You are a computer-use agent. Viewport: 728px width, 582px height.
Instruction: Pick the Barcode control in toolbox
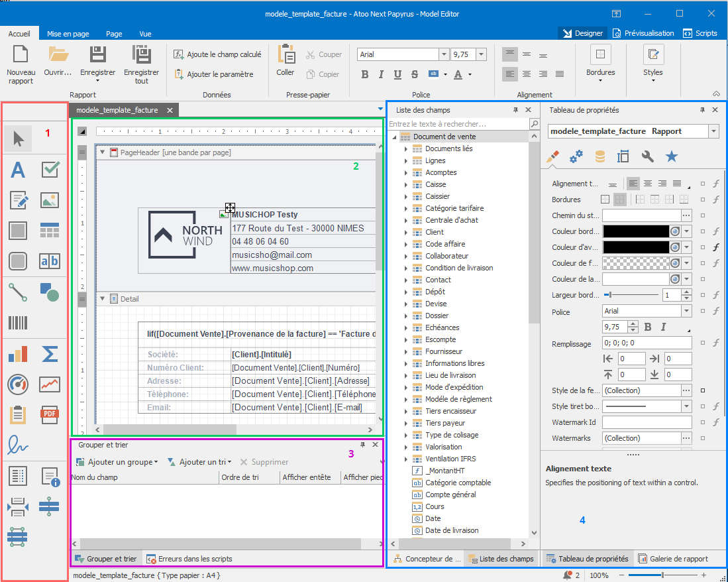click(18, 323)
